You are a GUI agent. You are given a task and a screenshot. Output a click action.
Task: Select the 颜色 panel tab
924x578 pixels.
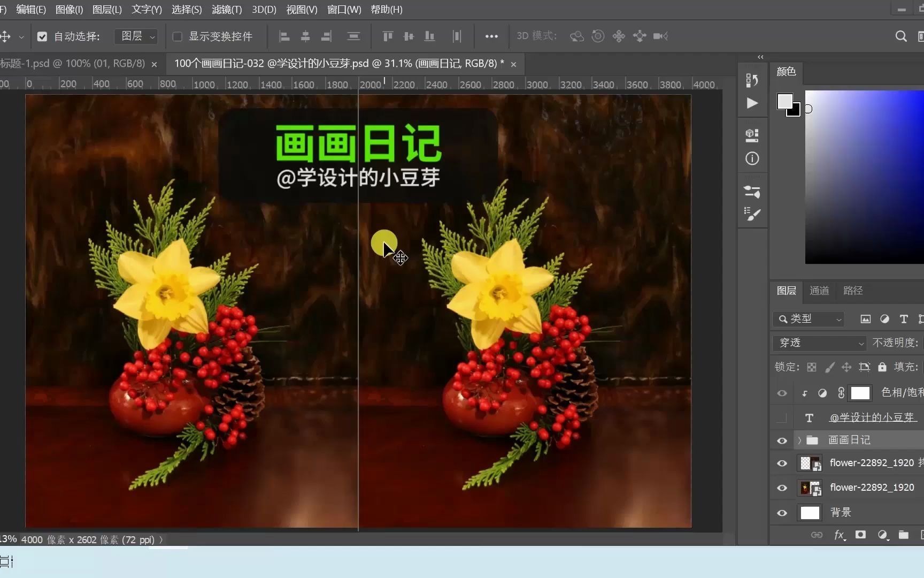click(786, 72)
